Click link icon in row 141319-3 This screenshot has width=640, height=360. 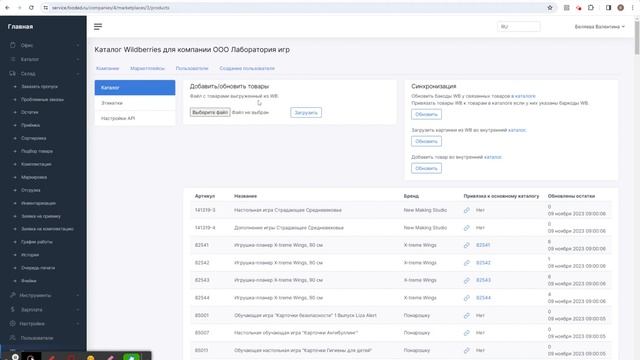point(467,210)
